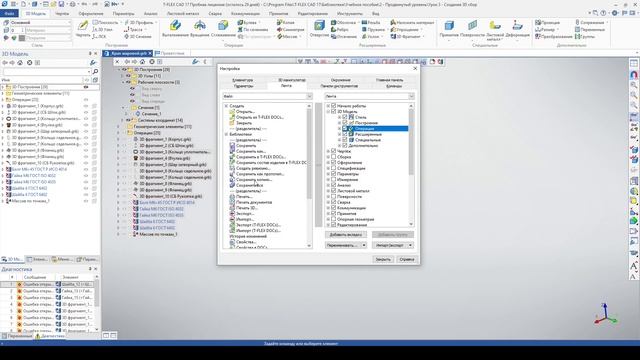Image resolution: width=640 pixels, height=360 pixels.
Task: Enable the Опорная геометрия checkbox
Action: 333,219
